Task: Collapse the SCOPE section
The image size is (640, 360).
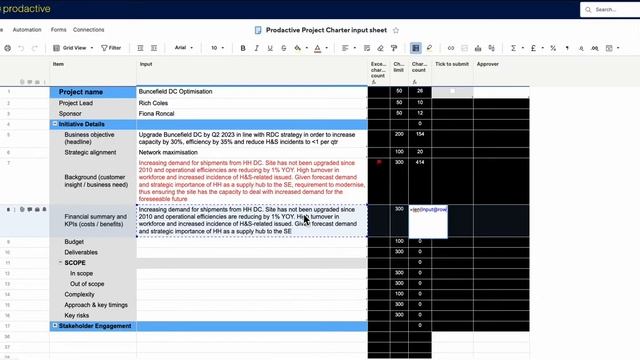Action: (x=60, y=262)
